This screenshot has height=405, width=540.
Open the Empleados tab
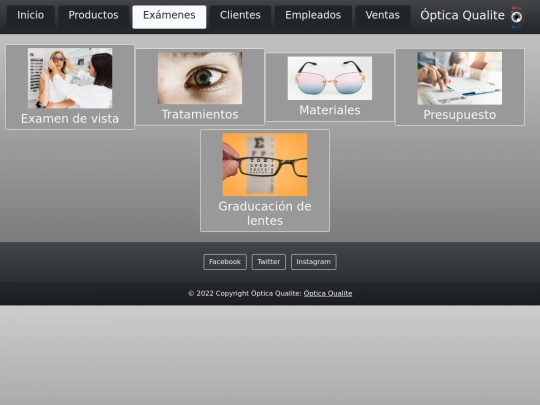point(313,16)
